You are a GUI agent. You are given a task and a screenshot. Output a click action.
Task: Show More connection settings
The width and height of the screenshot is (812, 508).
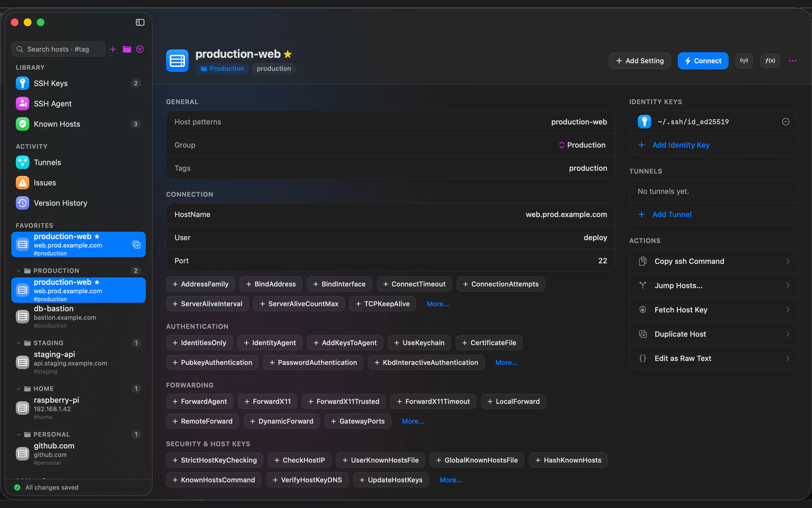[438, 304]
